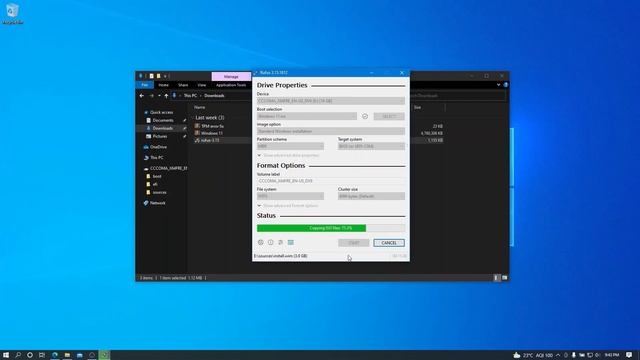Open Downloads in Explorer sidebar
This screenshot has height=360, width=640.
tap(163, 128)
